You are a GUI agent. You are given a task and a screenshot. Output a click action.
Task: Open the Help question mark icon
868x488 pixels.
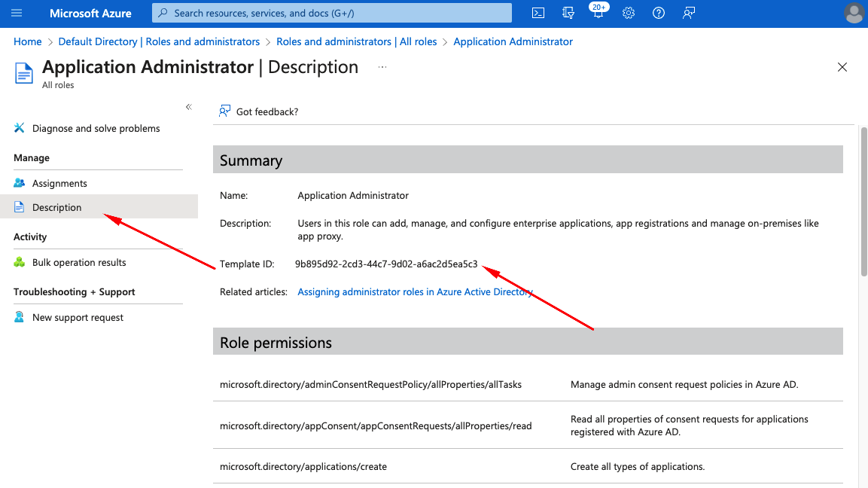[658, 13]
